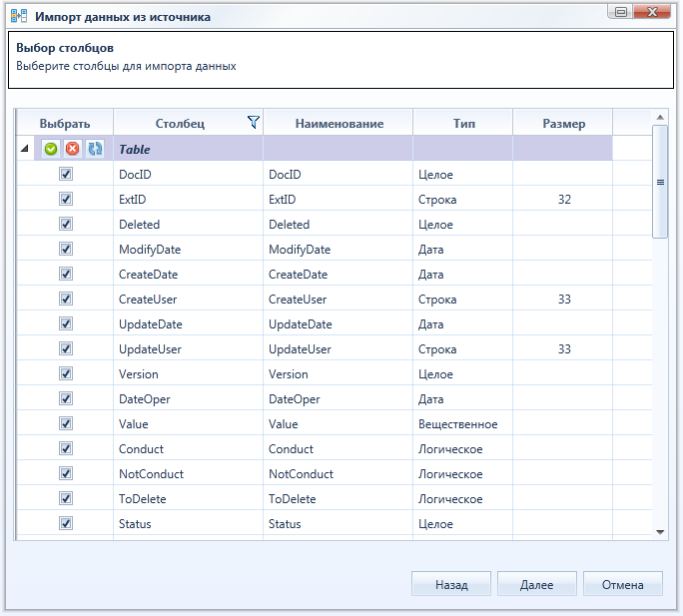683x616 pixels.
Task: Toggle the CreateDate column checkbox
Action: [x=66, y=274]
